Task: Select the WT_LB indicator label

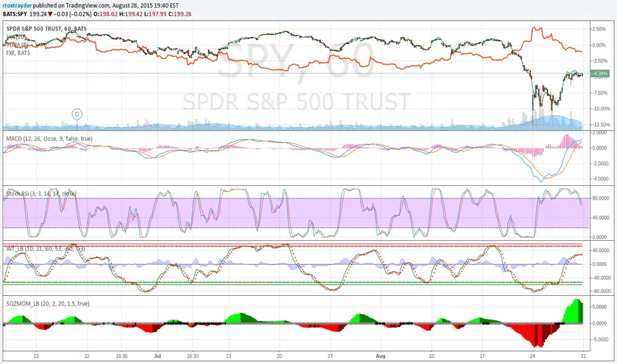Action: click(x=45, y=249)
